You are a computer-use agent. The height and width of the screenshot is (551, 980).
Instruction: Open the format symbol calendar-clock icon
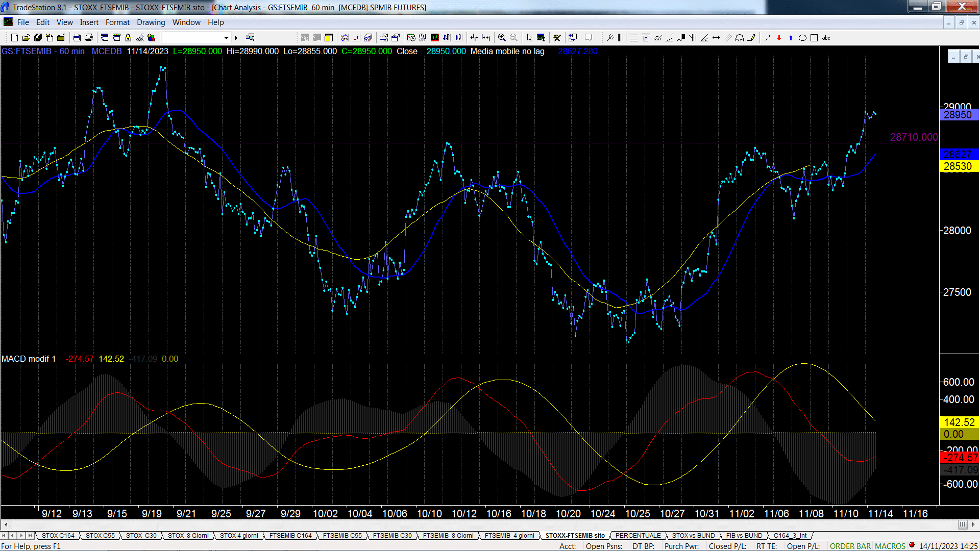pyautogui.click(x=411, y=37)
